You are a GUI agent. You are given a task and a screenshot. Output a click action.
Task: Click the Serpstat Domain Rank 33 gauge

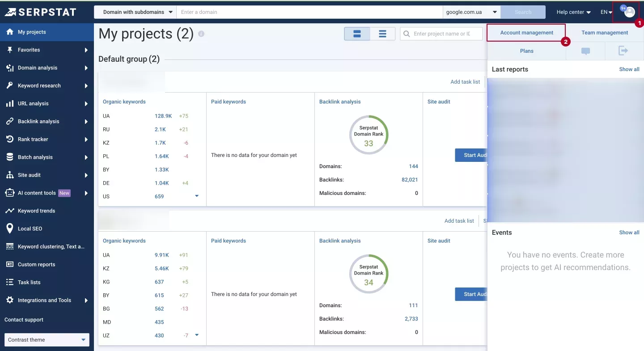[369, 135]
